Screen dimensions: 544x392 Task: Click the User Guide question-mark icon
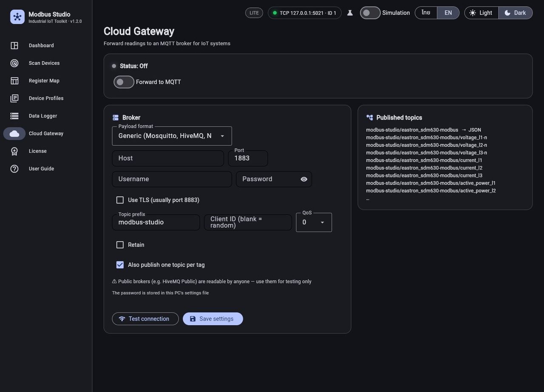(x=14, y=169)
